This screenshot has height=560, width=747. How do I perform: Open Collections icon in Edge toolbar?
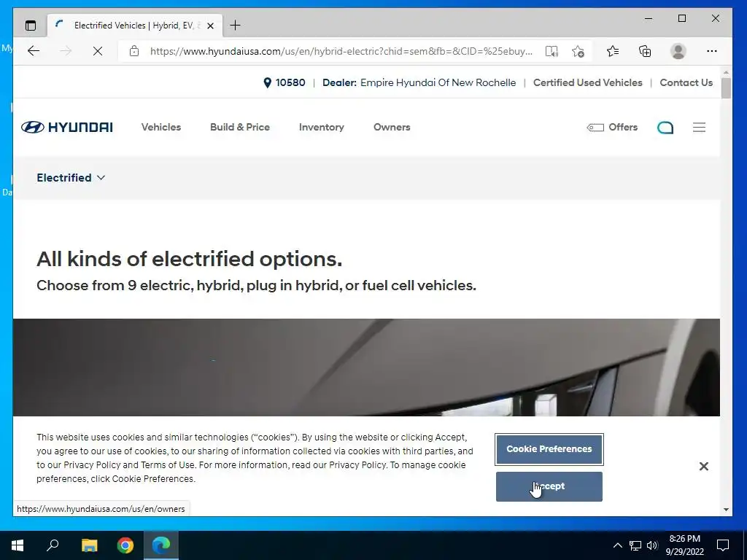[645, 51]
